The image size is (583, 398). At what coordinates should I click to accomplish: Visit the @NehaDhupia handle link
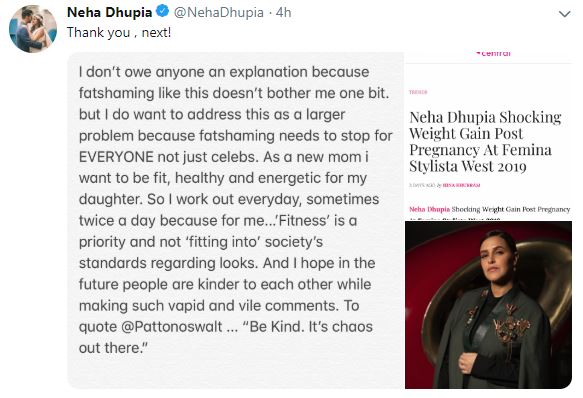219,12
